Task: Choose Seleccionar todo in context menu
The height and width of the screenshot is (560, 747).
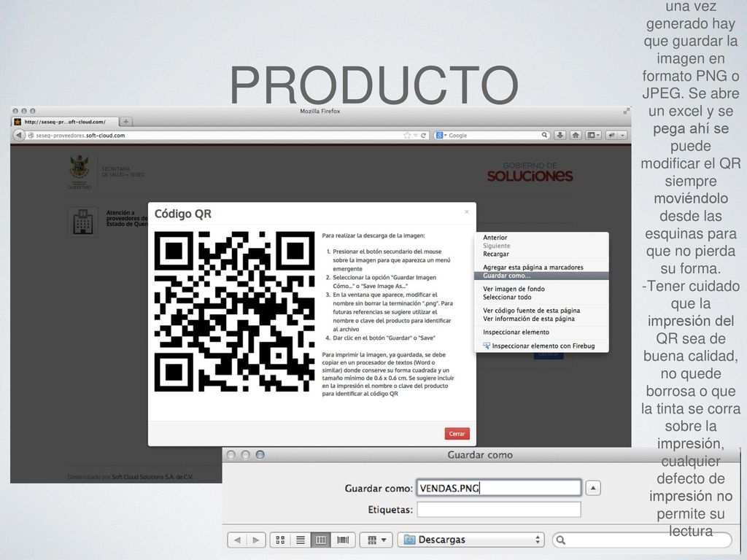Action: click(x=507, y=297)
